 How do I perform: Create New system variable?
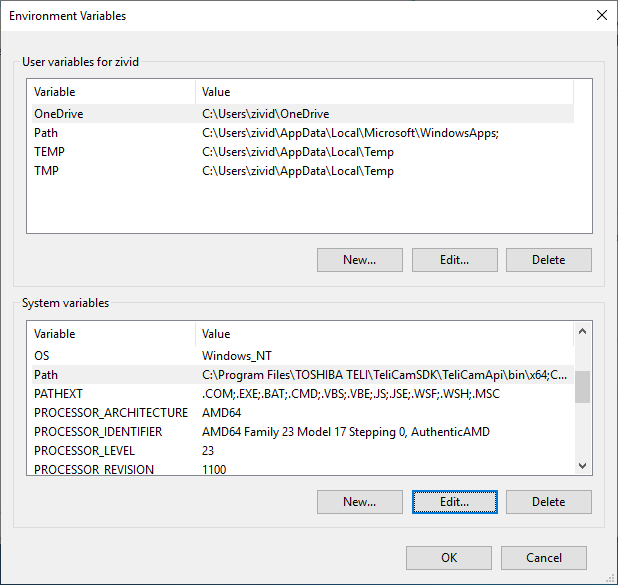point(359,501)
